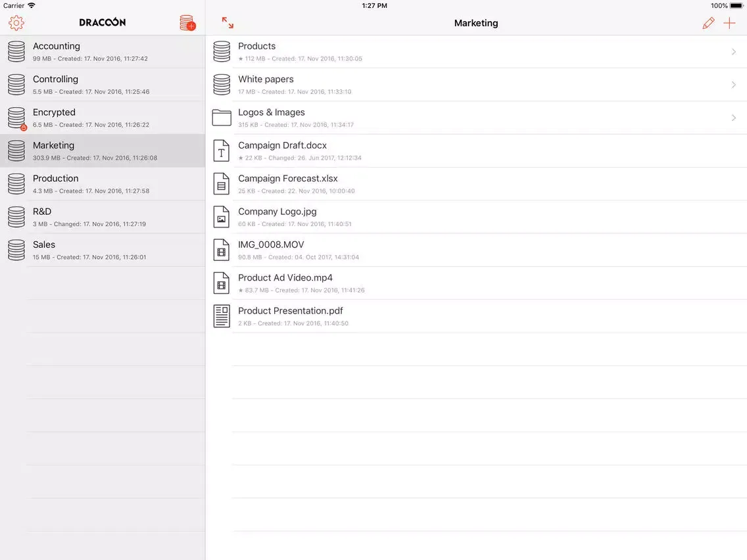747x560 pixels.
Task: Open Product Presentation.pdf
Action: (476, 315)
